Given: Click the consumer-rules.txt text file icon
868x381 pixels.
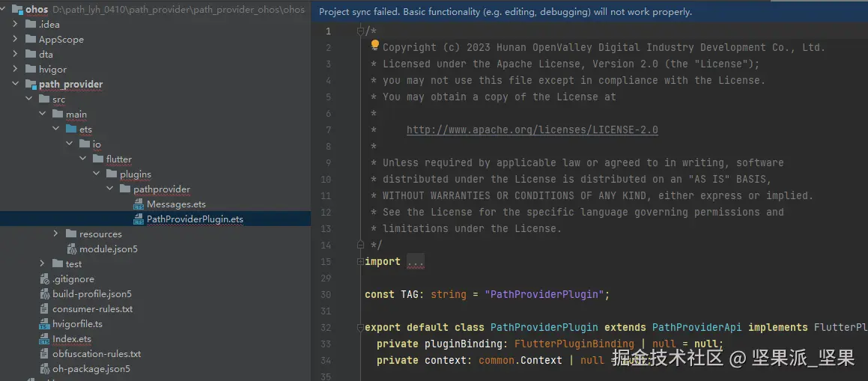Looking at the screenshot, I should click(44, 308).
